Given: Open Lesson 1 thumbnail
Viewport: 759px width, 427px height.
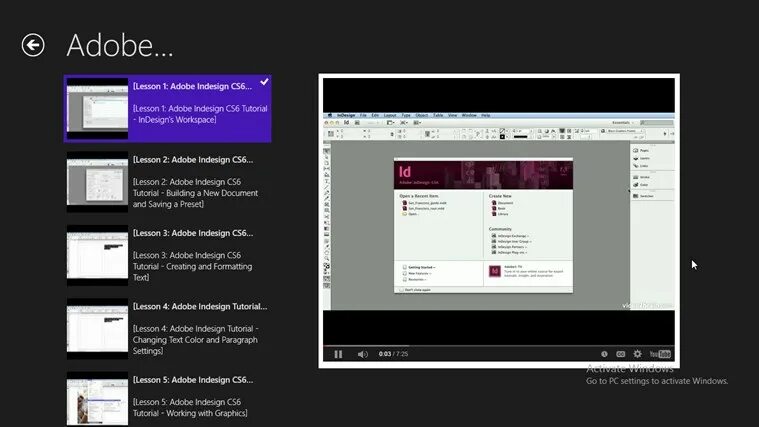Looking at the screenshot, I should pyautogui.click(x=97, y=108).
